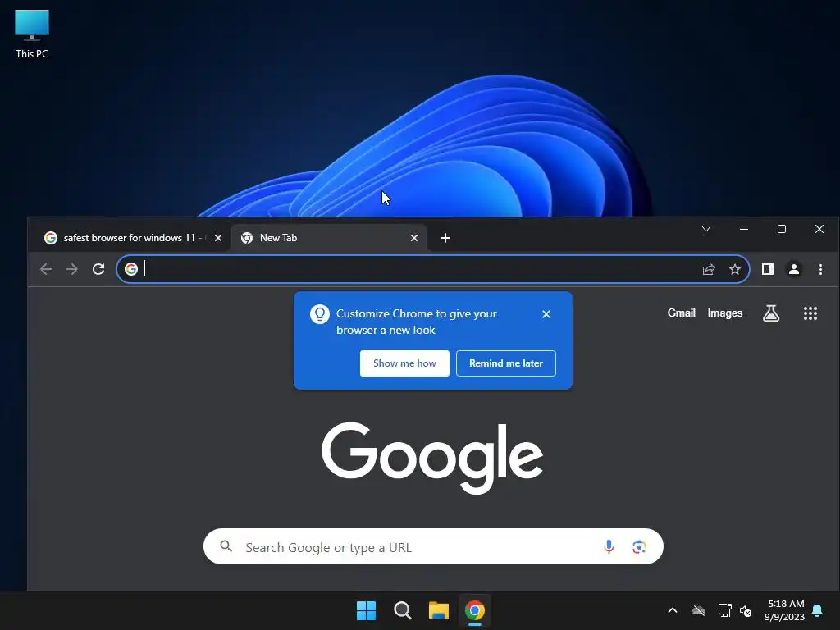Maximize the Chrome window

click(x=782, y=230)
